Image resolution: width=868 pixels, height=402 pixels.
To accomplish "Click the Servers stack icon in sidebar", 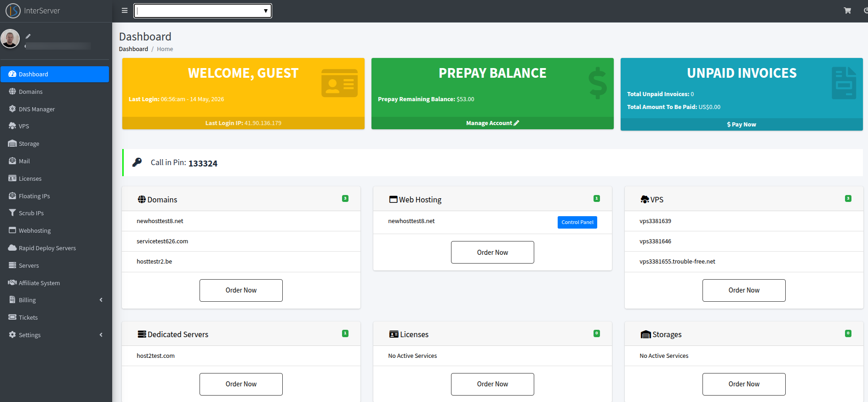I will point(12,265).
